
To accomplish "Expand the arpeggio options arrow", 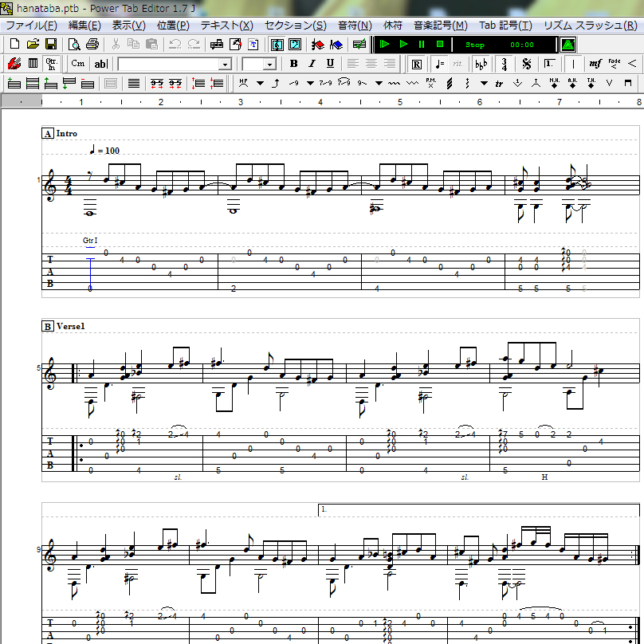I will (485, 84).
